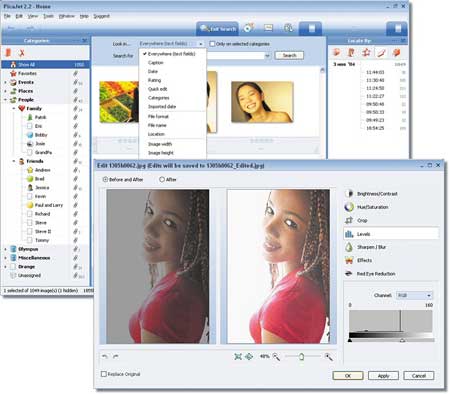Viewport: 450px width, 394px height.
Task: Click the Search button
Action: tap(289, 55)
